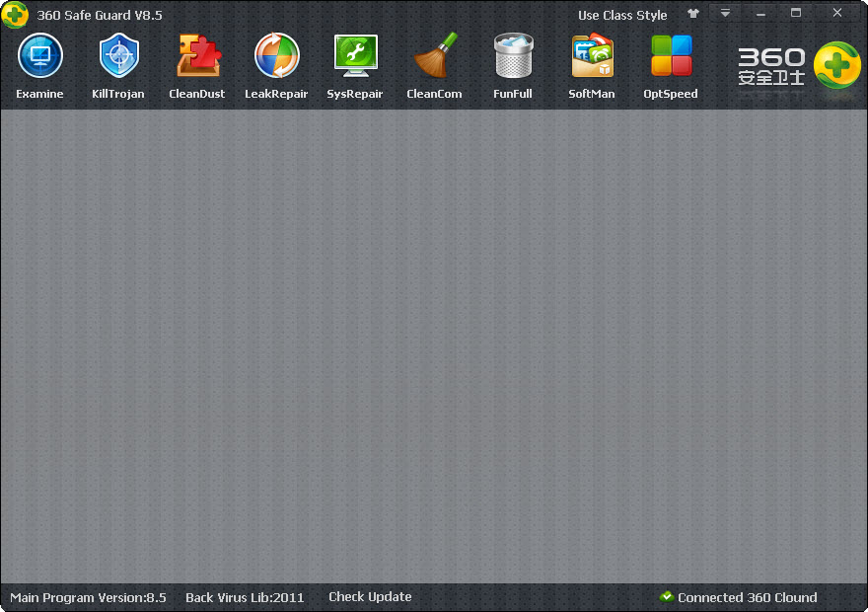Click Connected 360 Clound status text
The width and height of the screenshot is (868, 612).
pos(748,597)
